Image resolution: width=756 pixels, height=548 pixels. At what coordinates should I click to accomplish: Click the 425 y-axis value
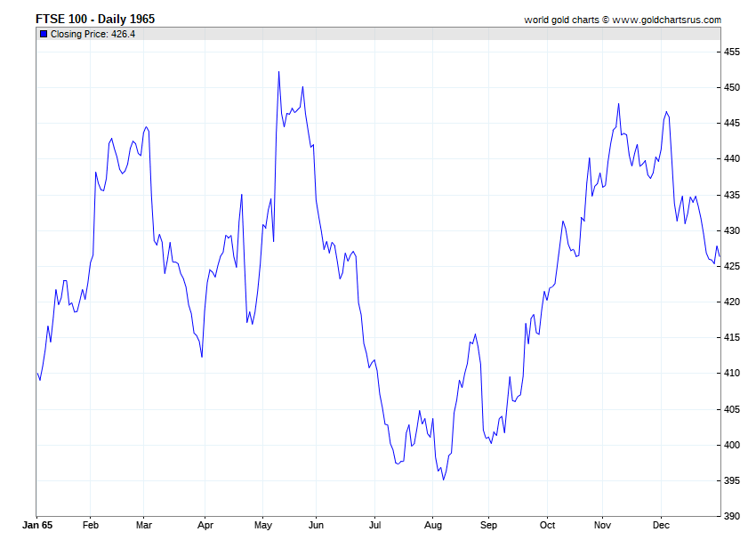732,266
